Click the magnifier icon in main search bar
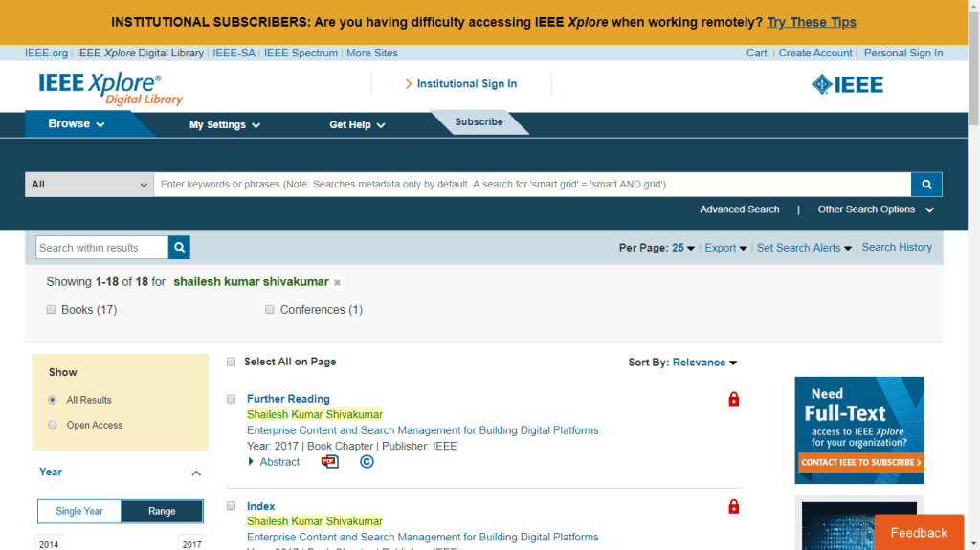Viewport: 980px width, 550px height. [x=925, y=185]
